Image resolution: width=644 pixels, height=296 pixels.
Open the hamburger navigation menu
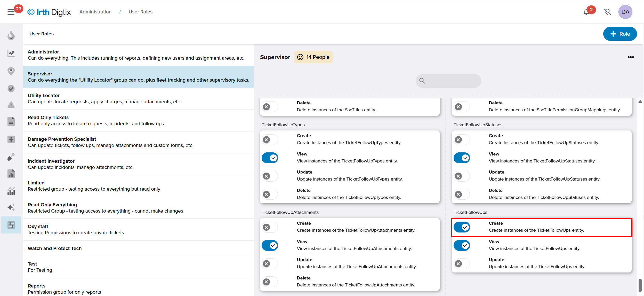coord(11,12)
